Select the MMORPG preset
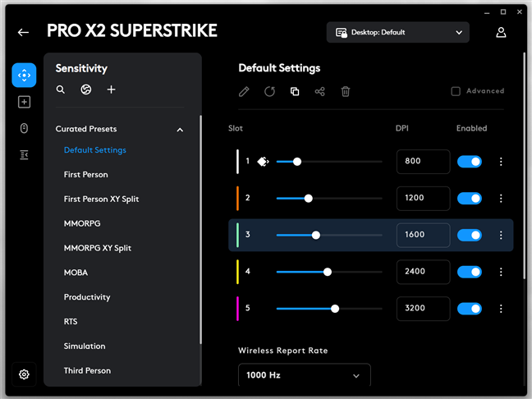532x399 pixels. click(82, 223)
